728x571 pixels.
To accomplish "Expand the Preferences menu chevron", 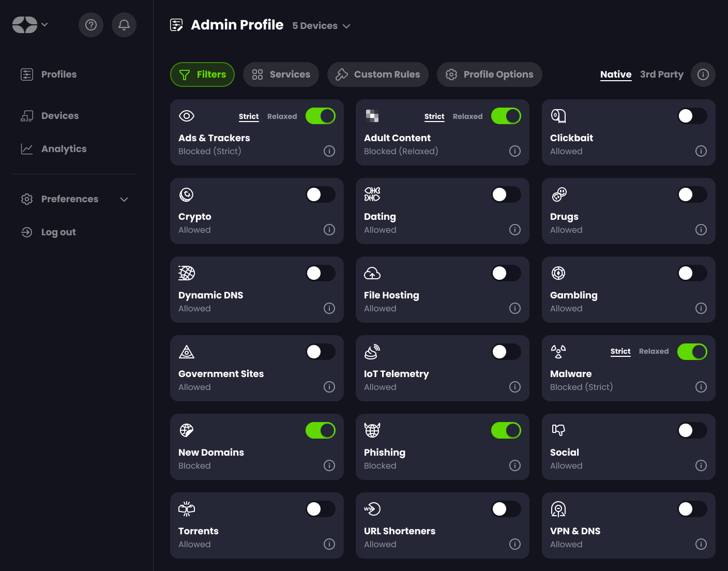I will click(x=124, y=199).
